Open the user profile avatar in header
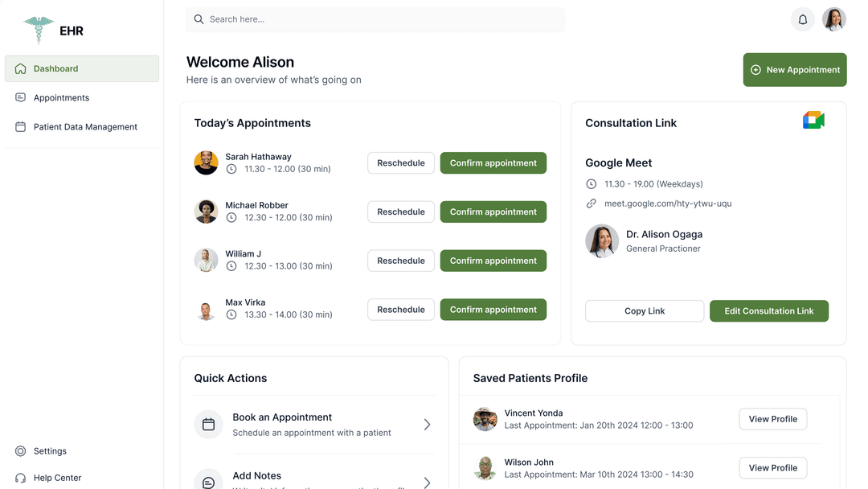868x489 pixels. coord(833,19)
